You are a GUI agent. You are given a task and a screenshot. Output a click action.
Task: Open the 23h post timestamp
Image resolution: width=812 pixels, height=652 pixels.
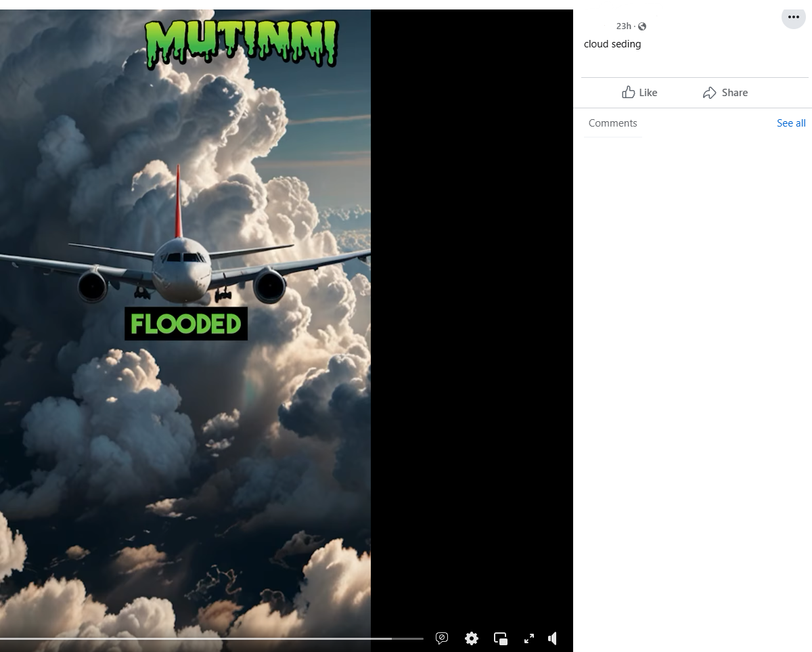[623, 26]
